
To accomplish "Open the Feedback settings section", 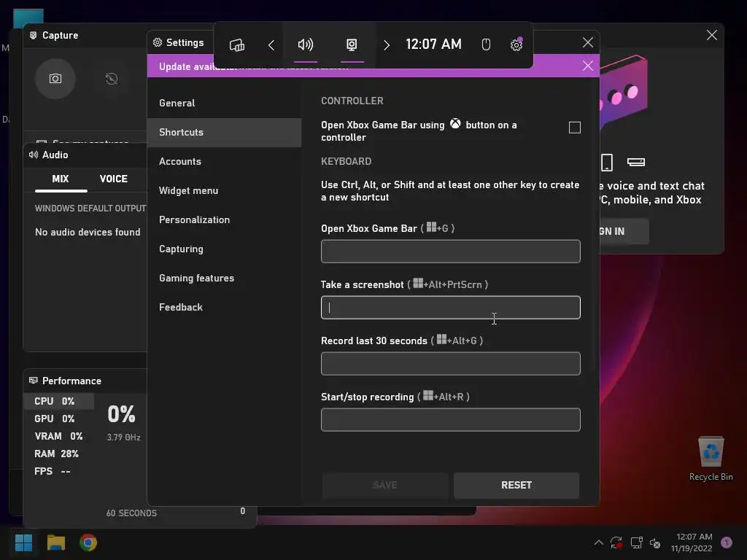I will click(x=225, y=307).
